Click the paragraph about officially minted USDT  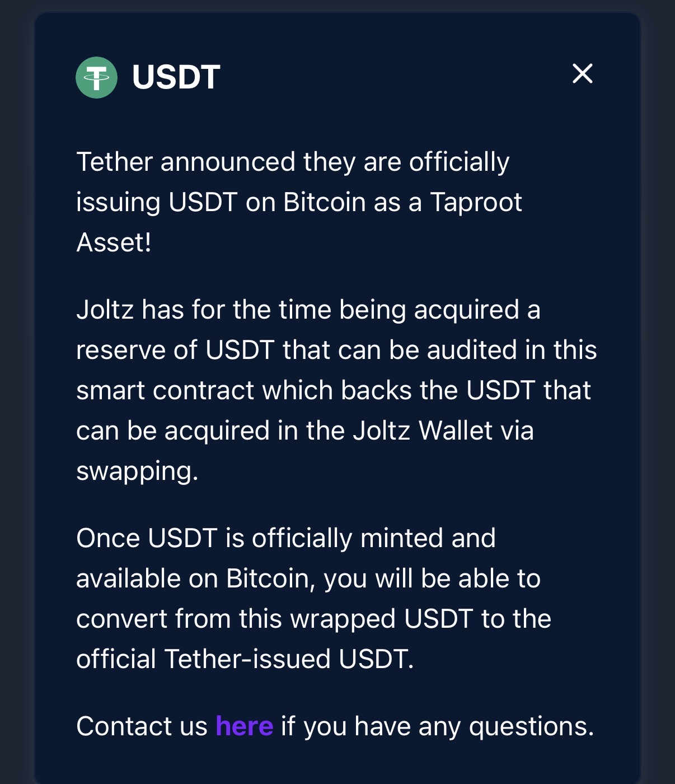pyautogui.click(x=313, y=599)
